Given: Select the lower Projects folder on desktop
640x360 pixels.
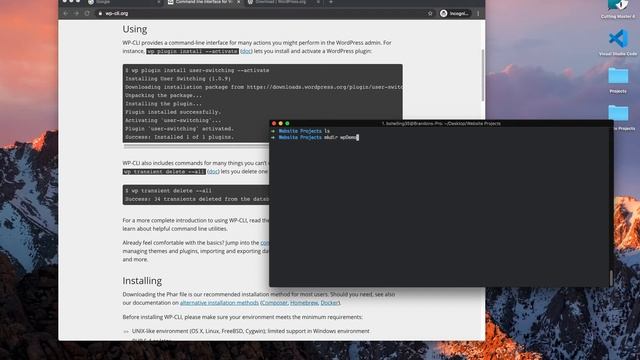Looking at the screenshot, I should click(x=619, y=118).
